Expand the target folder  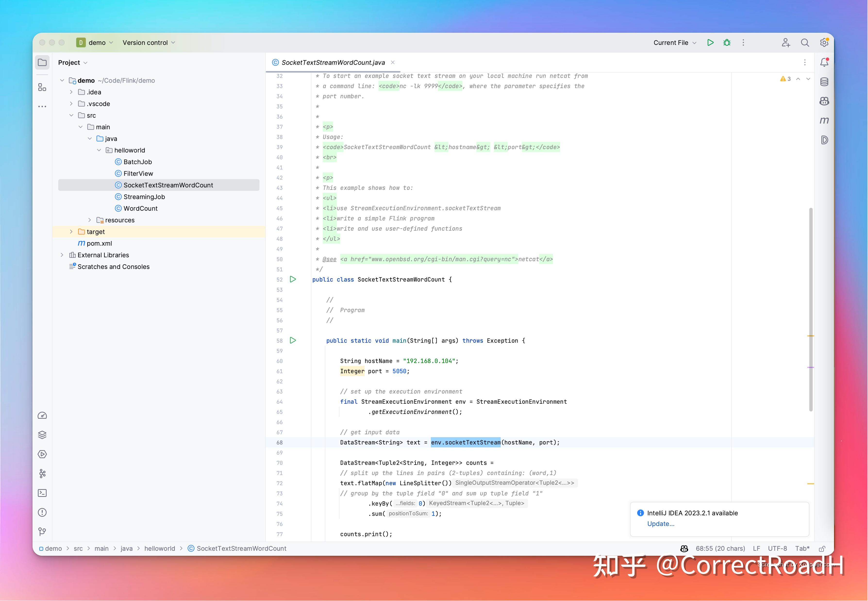71,232
